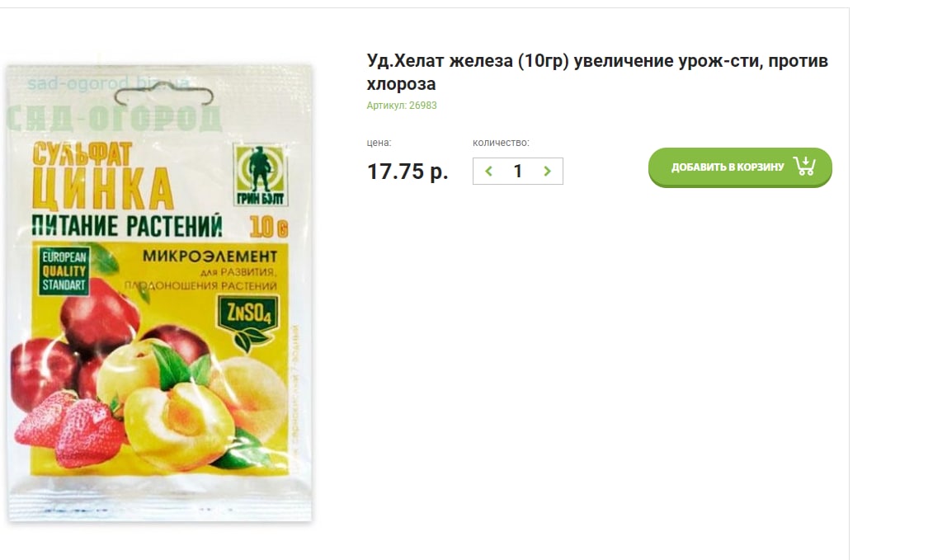Image resolution: width=947 pixels, height=560 pixels.
Task: Click the ZnSO4 badge on the package
Action: [248, 322]
